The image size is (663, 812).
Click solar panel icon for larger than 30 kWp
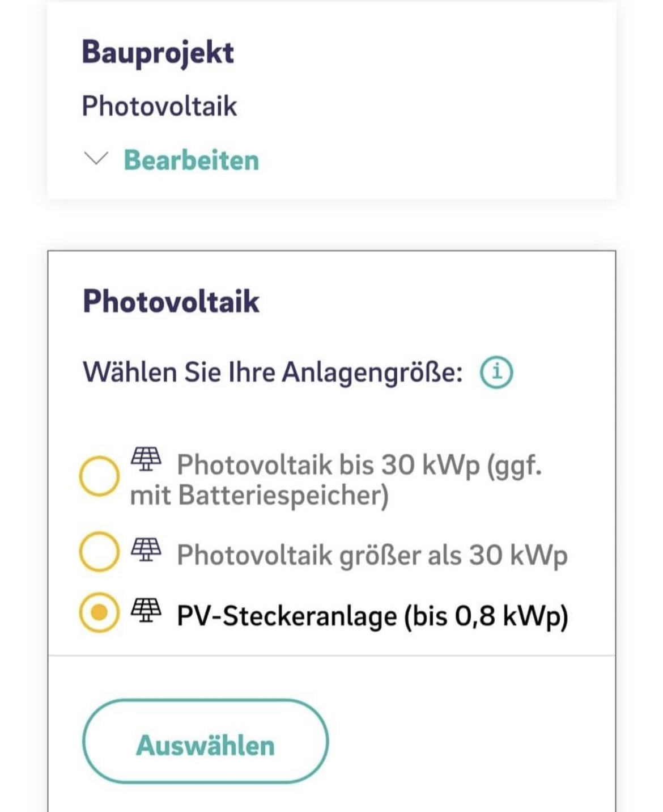click(x=146, y=549)
